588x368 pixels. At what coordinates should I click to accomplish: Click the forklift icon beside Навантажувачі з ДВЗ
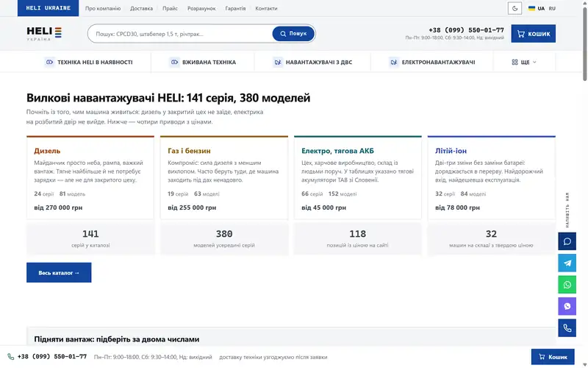278,62
